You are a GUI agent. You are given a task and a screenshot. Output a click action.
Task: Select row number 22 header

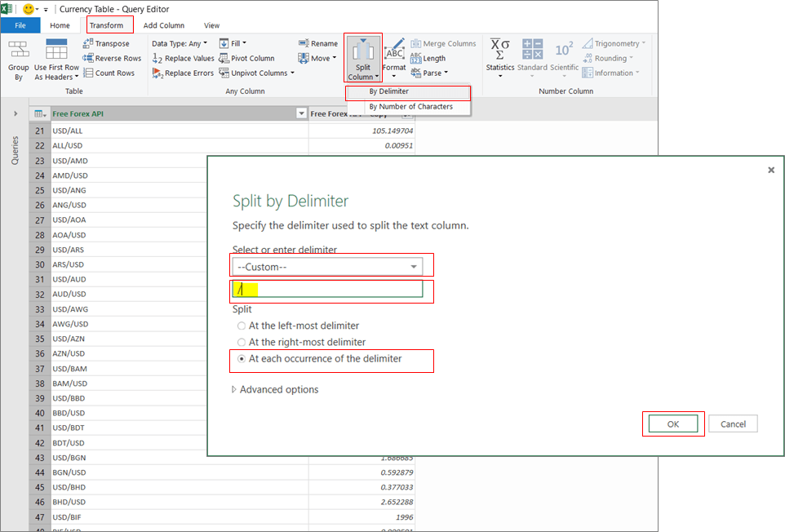pyautogui.click(x=39, y=145)
